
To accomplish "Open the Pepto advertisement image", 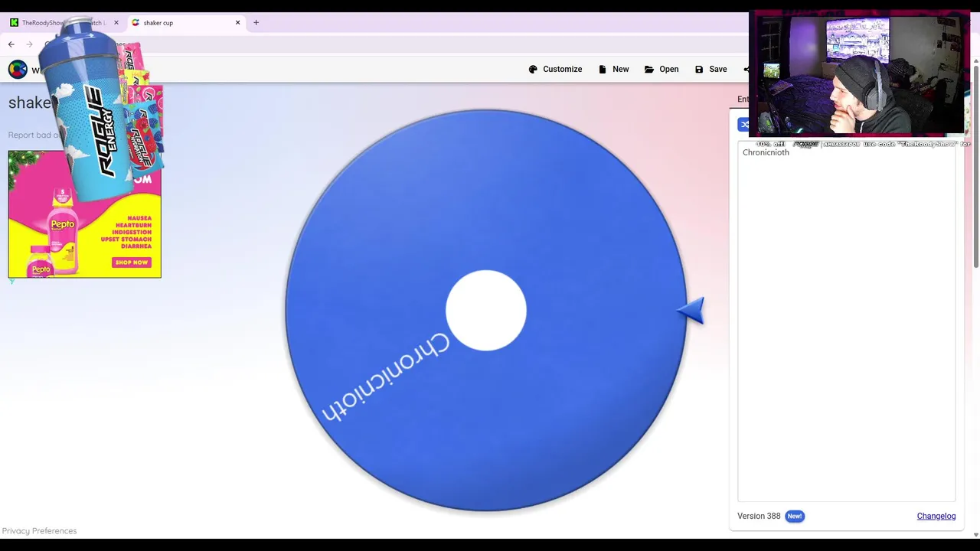I will (84, 214).
